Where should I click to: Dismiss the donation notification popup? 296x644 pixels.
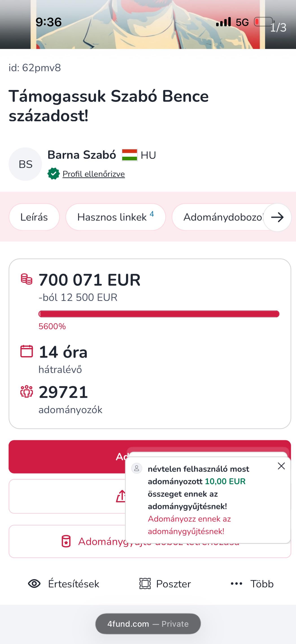coord(281,466)
